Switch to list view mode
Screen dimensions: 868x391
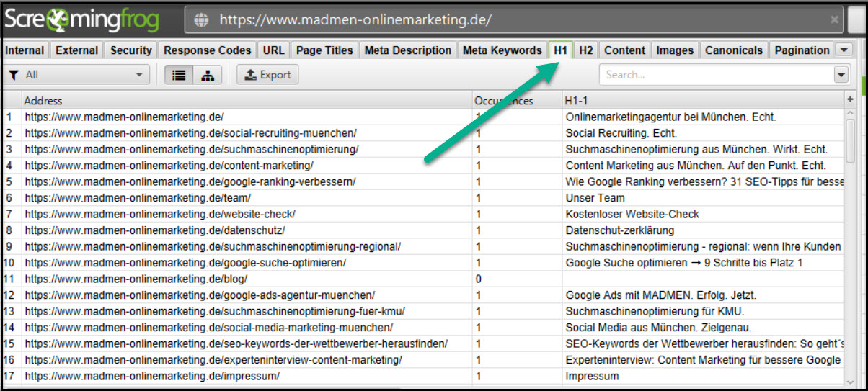tap(179, 75)
